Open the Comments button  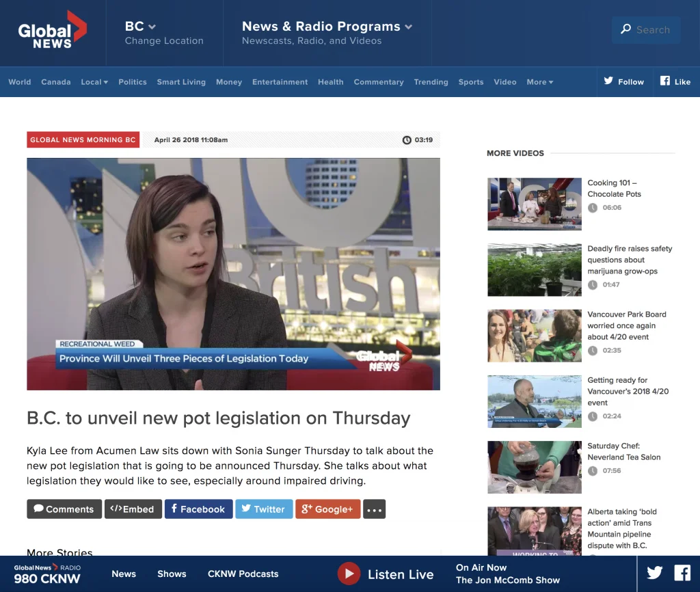[x=64, y=509]
